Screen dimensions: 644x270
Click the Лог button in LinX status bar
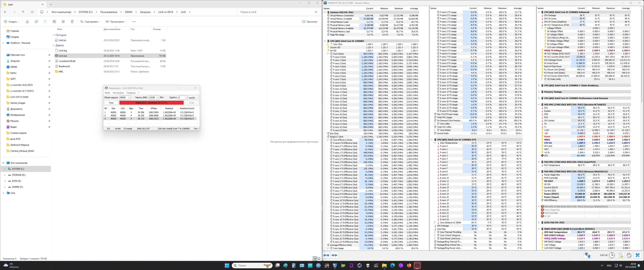[196, 129]
